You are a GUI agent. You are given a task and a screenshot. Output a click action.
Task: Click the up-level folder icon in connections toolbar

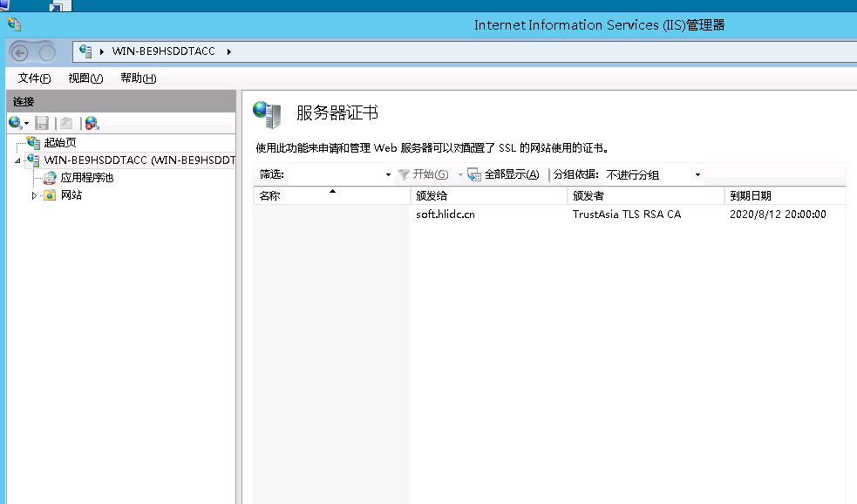click(66, 123)
